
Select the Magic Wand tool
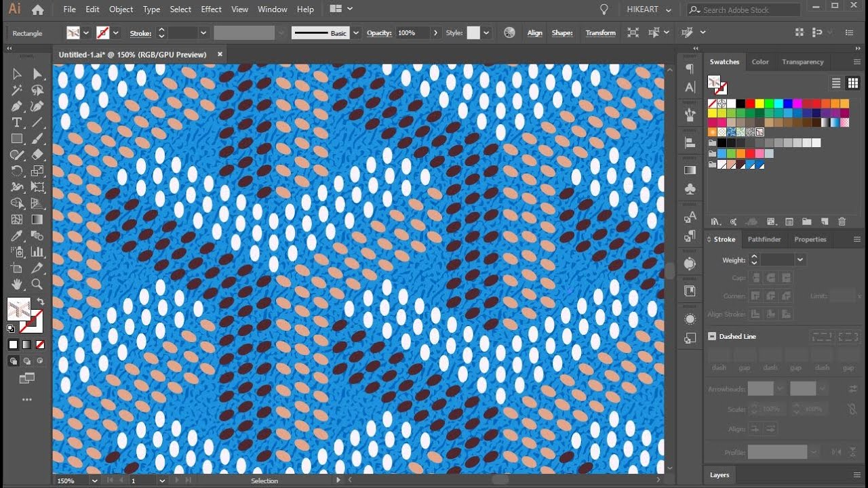(x=17, y=90)
